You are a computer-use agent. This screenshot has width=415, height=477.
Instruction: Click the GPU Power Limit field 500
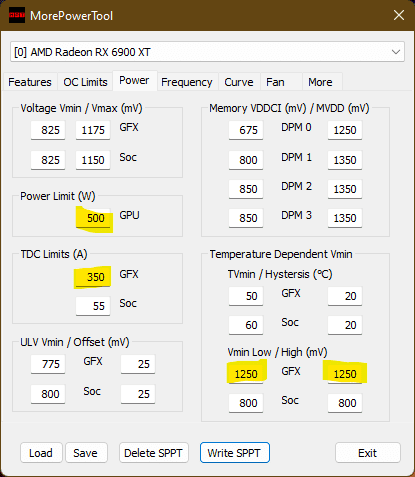(x=93, y=218)
